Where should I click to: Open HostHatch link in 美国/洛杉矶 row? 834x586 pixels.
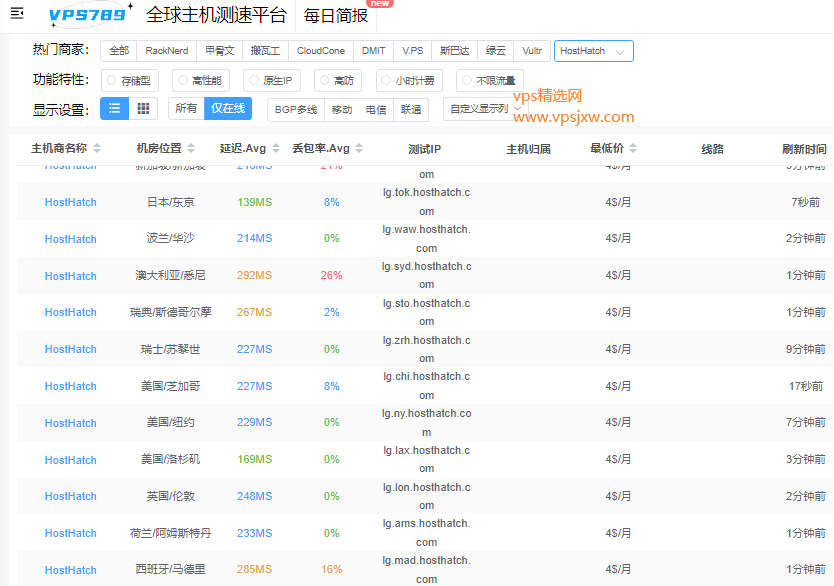pos(71,460)
